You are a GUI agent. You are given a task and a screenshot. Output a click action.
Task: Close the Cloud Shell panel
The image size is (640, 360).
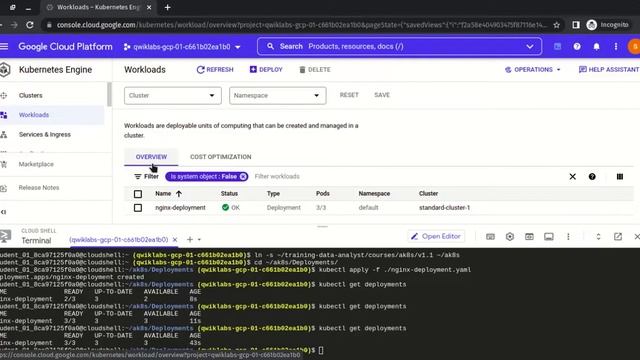pyautogui.click(x=637, y=236)
